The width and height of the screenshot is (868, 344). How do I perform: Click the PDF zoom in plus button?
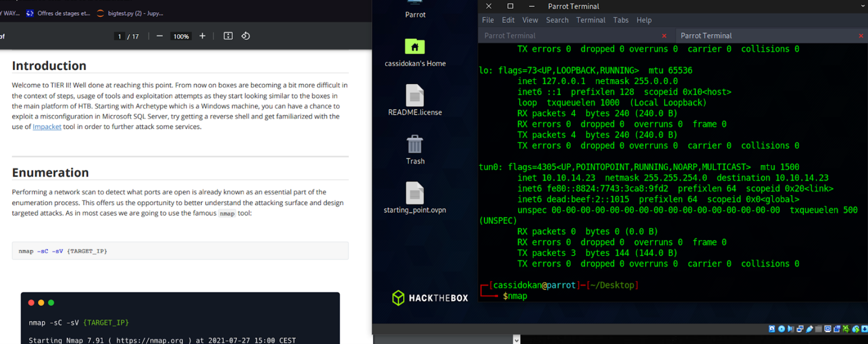coord(202,36)
